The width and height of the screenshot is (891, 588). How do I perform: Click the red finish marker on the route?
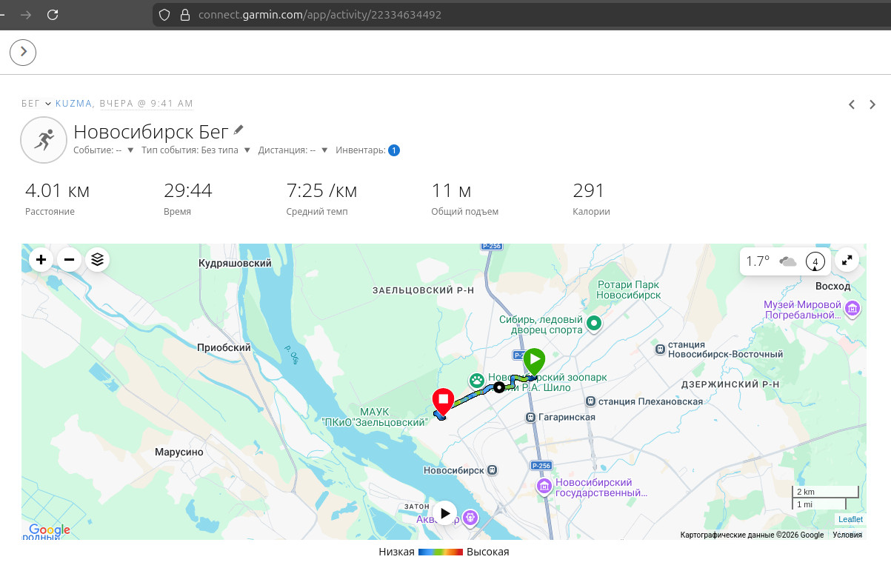pos(443,401)
